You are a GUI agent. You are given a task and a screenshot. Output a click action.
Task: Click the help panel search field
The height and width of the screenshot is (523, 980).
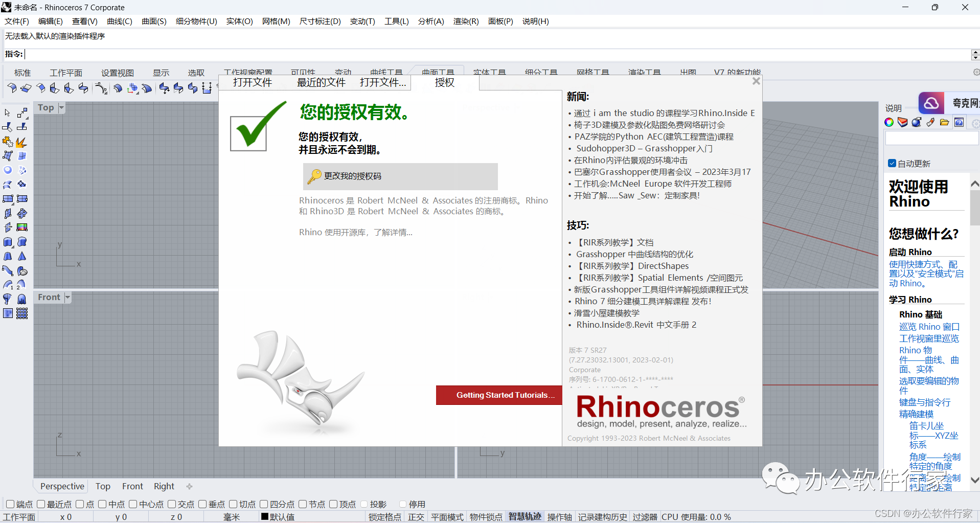tap(931, 138)
